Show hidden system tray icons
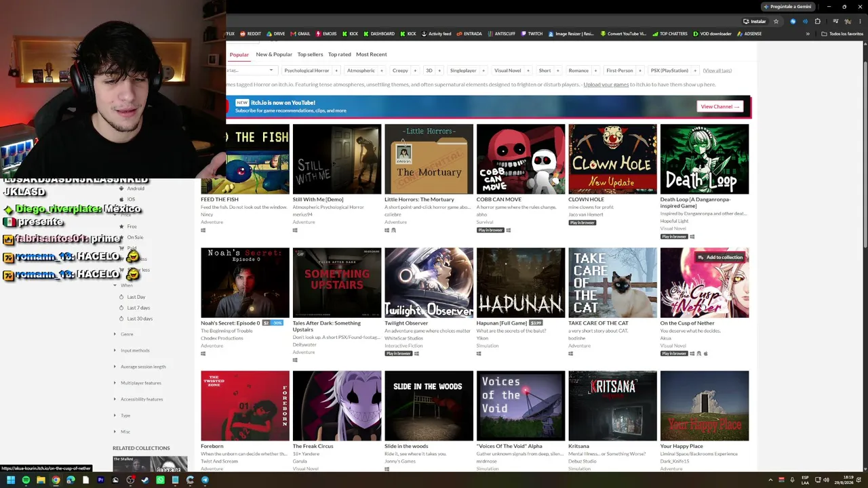This screenshot has height=488, width=868. (x=770, y=481)
